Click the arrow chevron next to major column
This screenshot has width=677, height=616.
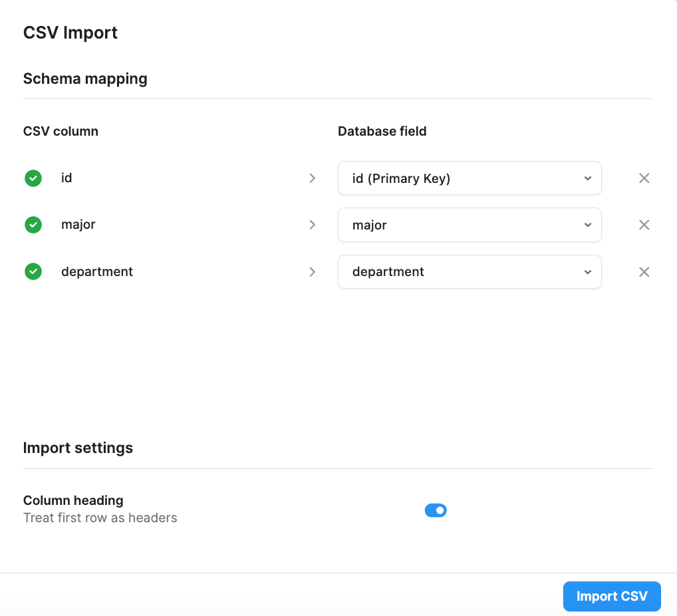click(312, 225)
